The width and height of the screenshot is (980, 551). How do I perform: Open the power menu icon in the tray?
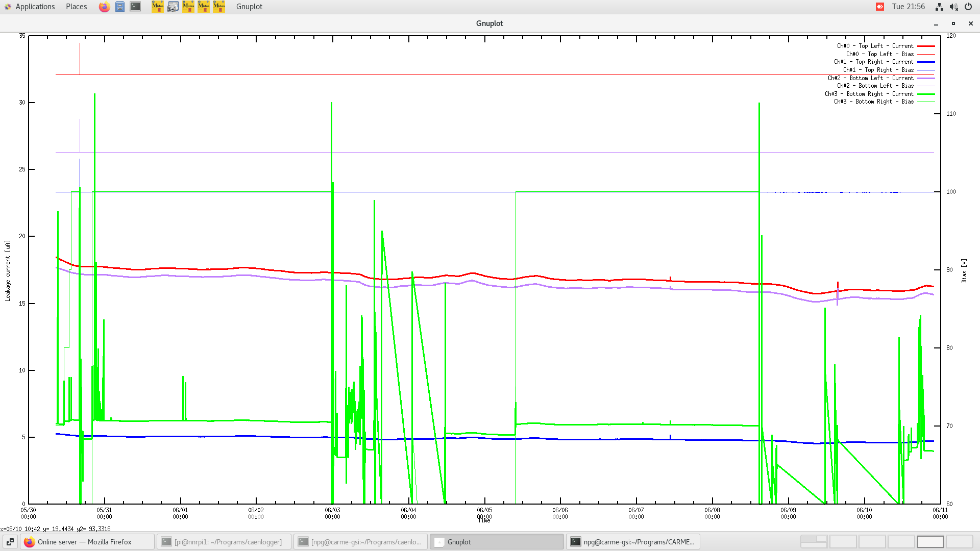coord(968,7)
